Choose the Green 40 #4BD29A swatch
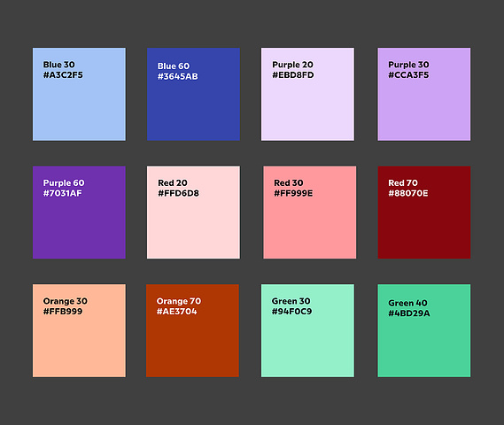Screen dimensions: 504x425 424,330
